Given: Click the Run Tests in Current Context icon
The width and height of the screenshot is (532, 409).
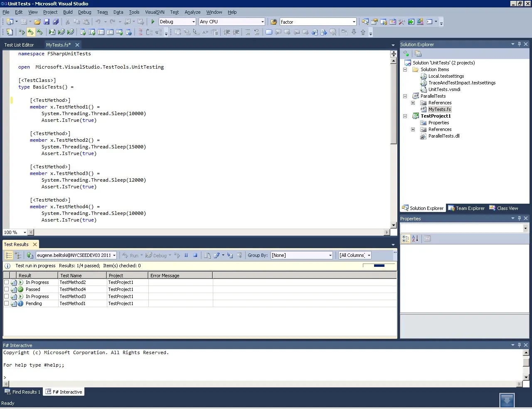Looking at the screenshot, I should click(22, 32).
